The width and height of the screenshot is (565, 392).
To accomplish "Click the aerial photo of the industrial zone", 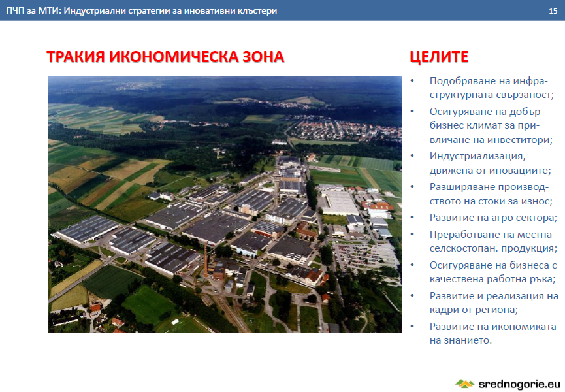I will (225, 204).
